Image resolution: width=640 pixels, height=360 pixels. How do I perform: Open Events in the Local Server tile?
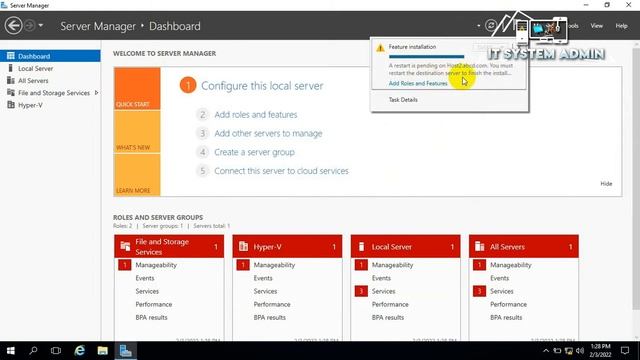(x=381, y=278)
